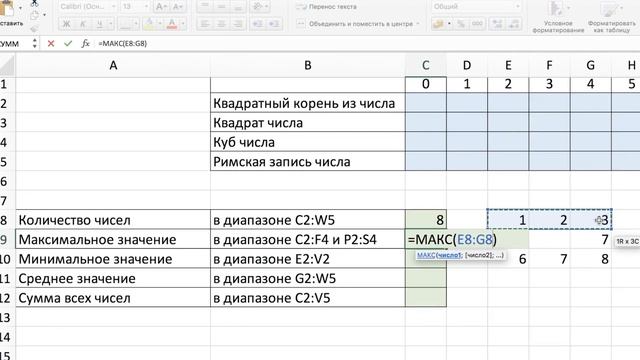Apply thousands separator 000 format
Viewport: 640px width, 360px height.
tap(477, 24)
